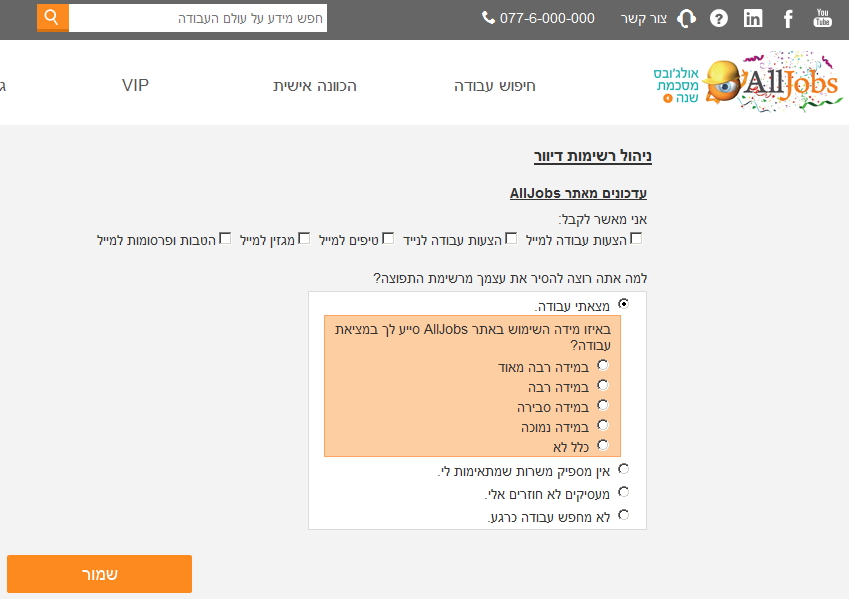
Task: Select the כלל לא radio option
Action: pyautogui.click(x=603, y=445)
